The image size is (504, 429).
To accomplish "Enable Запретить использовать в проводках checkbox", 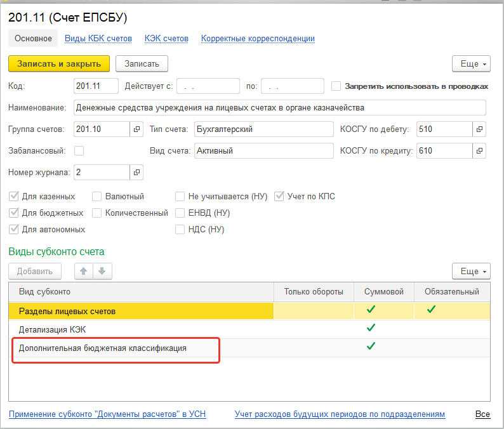I will 336,86.
